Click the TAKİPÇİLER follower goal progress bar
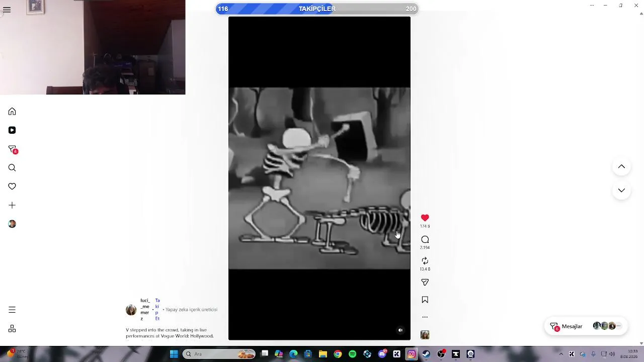 (x=317, y=9)
